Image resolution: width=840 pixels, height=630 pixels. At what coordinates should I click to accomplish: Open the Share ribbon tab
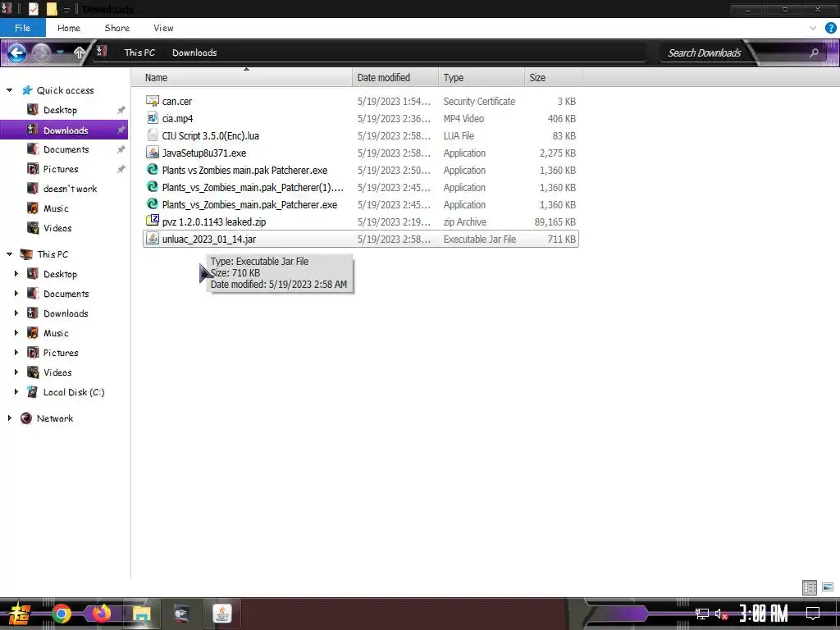point(116,28)
